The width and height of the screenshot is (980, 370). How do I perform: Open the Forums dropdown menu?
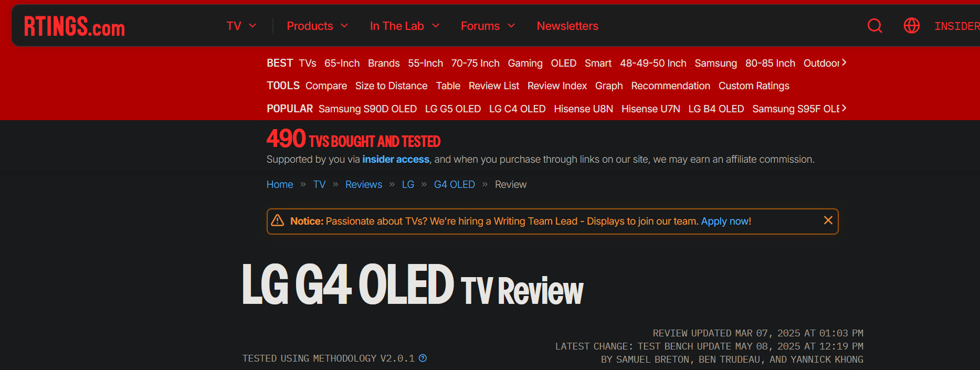488,26
